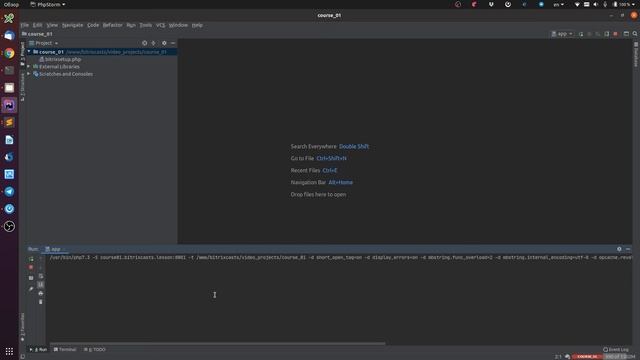Open the Edit menu
The height and width of the screenshot is (360, 640).
tap(38, 25)
